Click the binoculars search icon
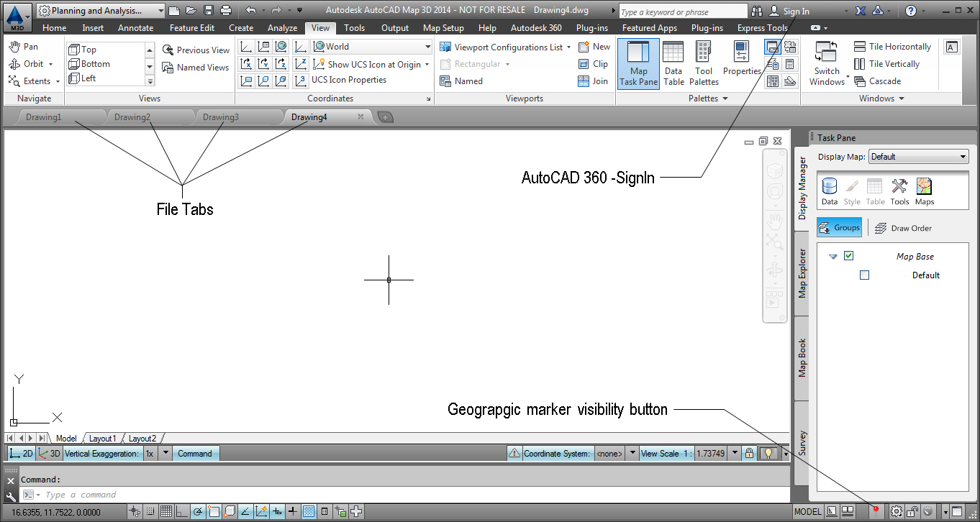The height and width of the screenshot is (522, 980). (x=757, y=12)
